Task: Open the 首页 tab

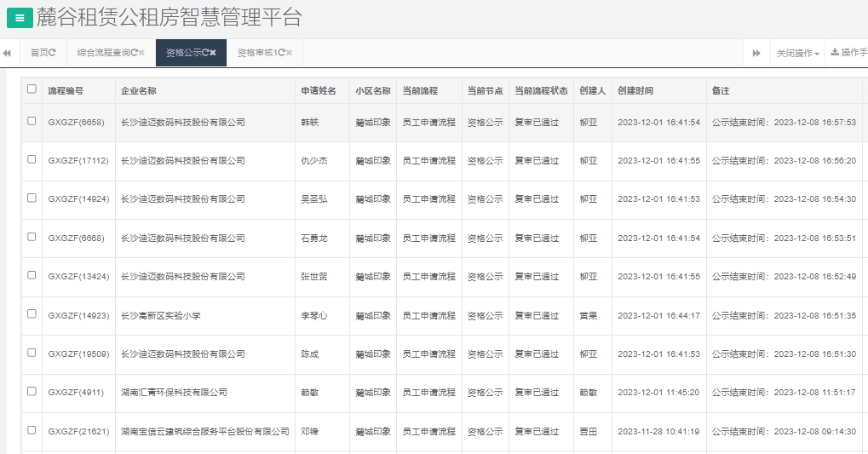Action: (39, 53)
